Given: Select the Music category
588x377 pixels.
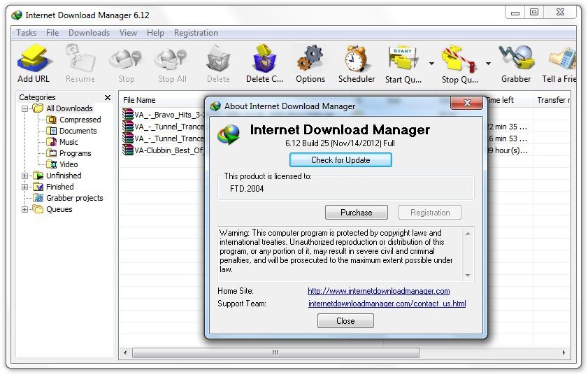Looking at the screenshot, I should coord(69,142).
